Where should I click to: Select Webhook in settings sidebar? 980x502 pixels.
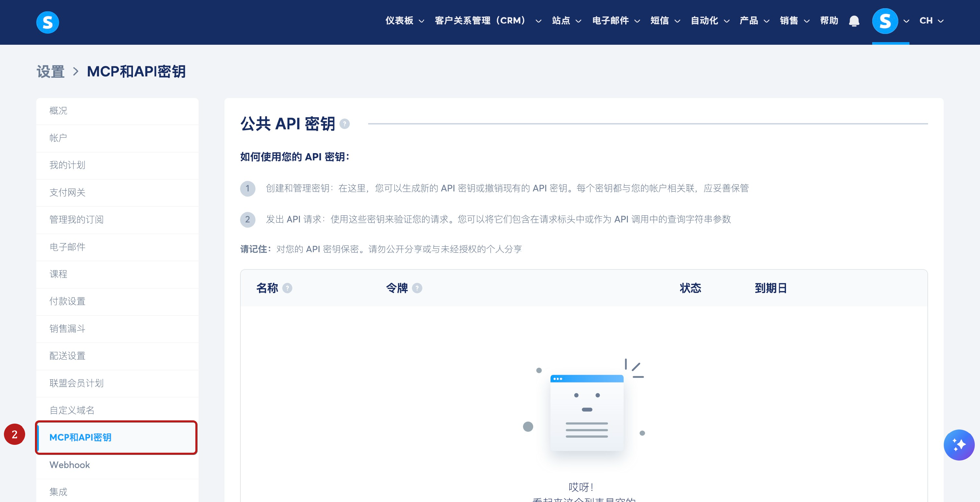(70, 465)
